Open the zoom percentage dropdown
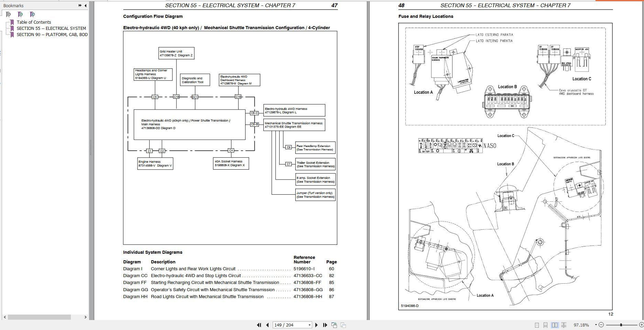This screenshot has width=644, height=330. click(x=596, y=325)
